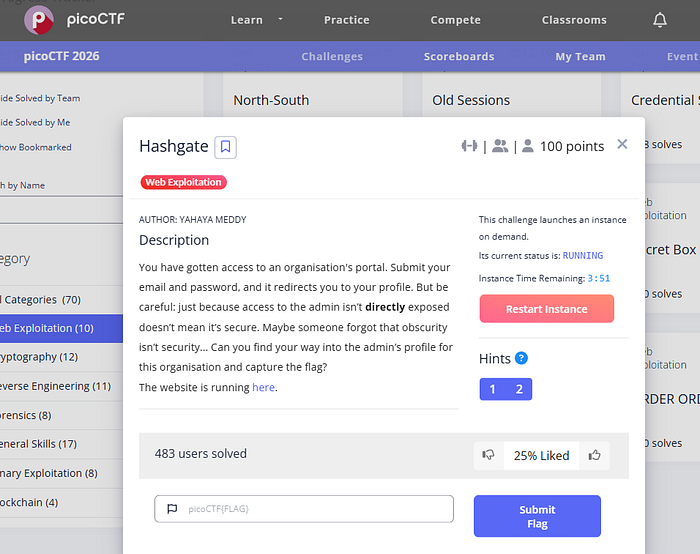Screen dimensions: 700x554
Task: Select Blockchain (4) category
Action: pos(61,503)
